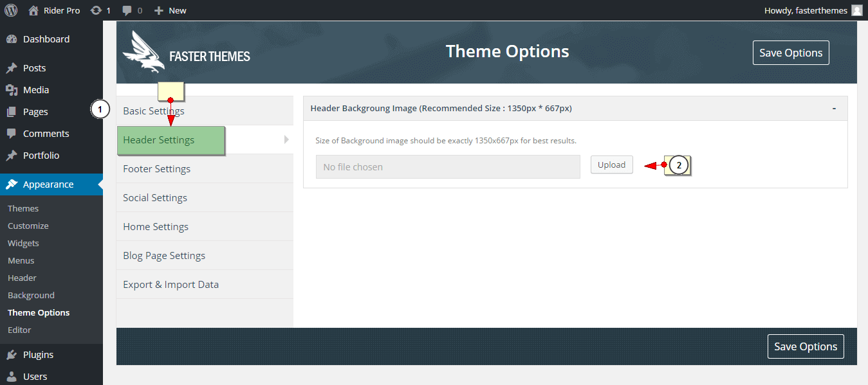The height and width of the screenshot is (385, 868).
Task: Click the comments bubble icon in admin bar
Action: point(127,11)
